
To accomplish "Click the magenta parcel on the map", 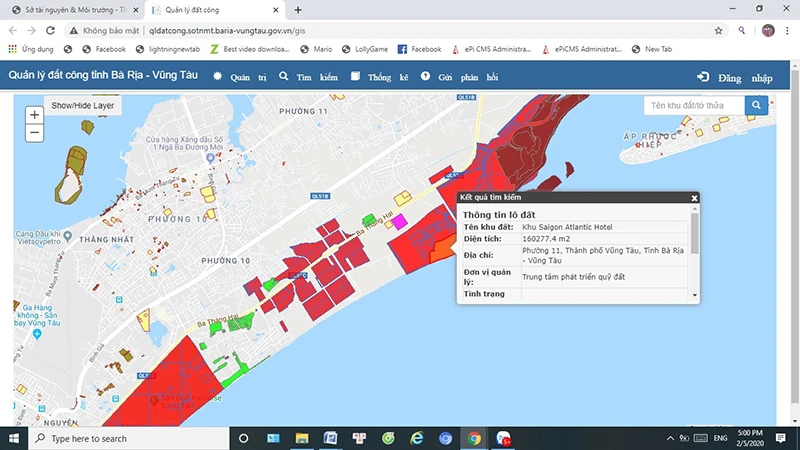I will pos(399,220).
